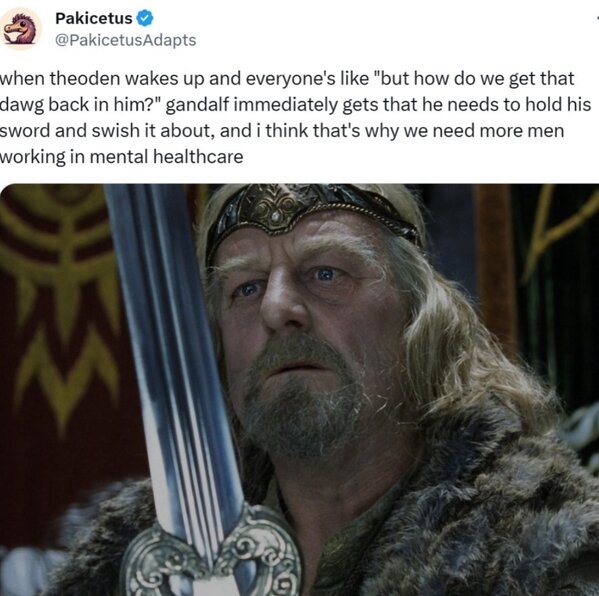Click the word "theoden" in the tweet
This screenshot has height=596, width=599.
pyautogui.click(x=84, y=78)
